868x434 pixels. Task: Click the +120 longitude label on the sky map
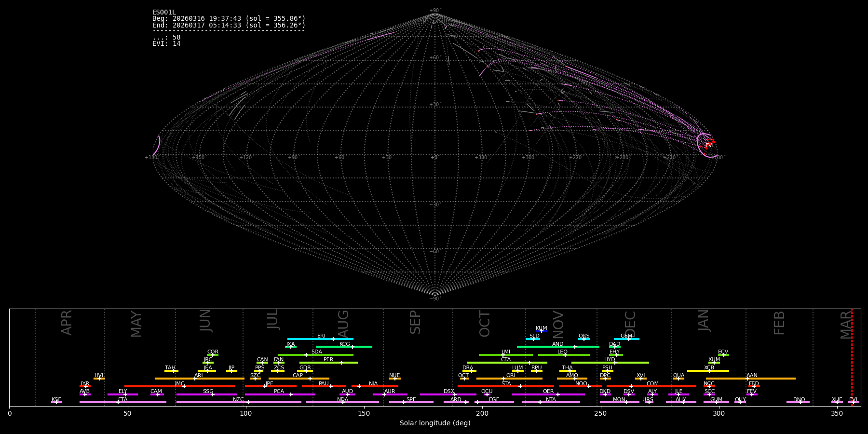pos(246,158)
